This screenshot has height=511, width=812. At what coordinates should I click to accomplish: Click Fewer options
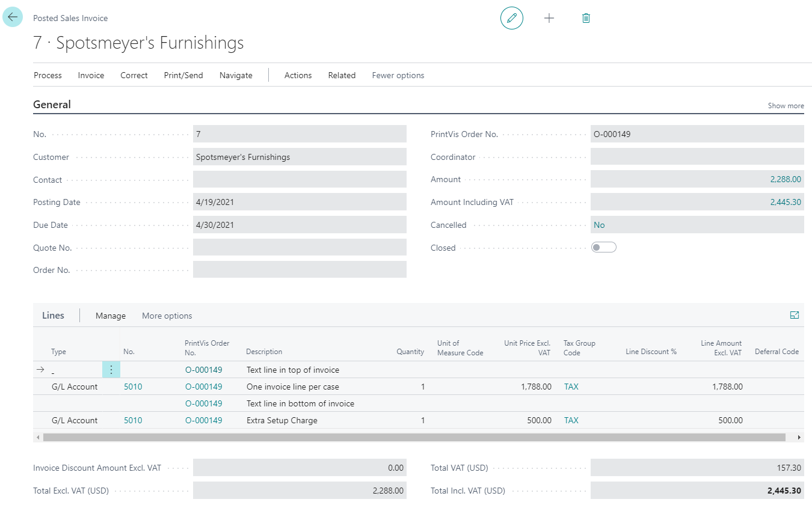(x=398, y=75)
